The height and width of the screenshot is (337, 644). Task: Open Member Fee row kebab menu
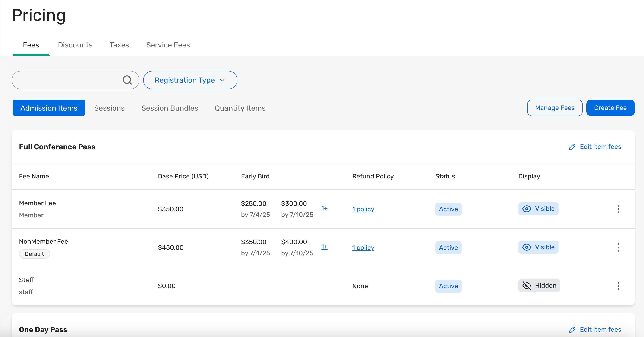pyautogui.click(x=618, y=209)
